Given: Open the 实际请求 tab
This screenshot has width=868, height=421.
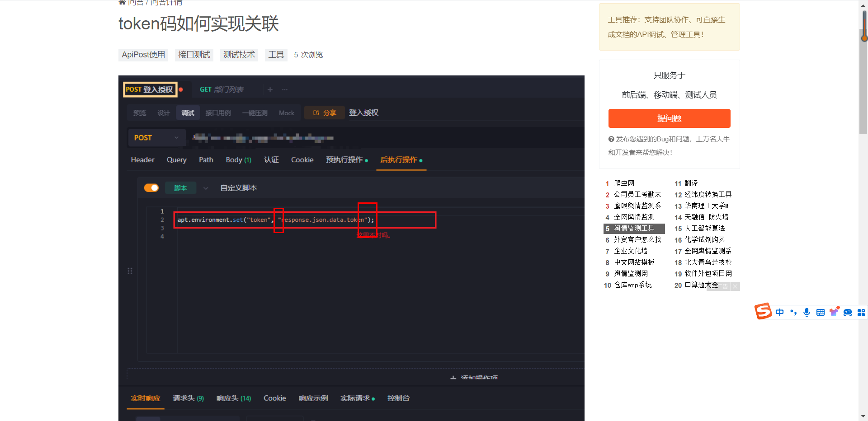Looking at the screenshot, I should (358, 398).
